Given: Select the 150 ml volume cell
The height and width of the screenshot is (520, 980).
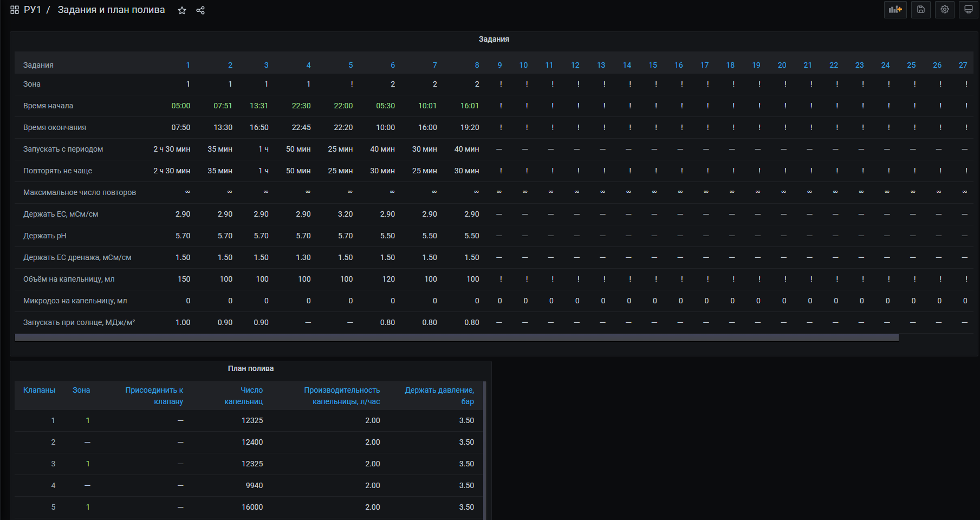Looking at the screenshot, I should point(184,279).
